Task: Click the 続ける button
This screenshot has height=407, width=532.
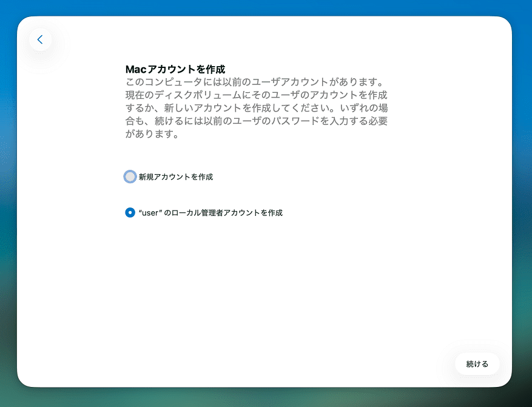Action: [x=477, y=364]
